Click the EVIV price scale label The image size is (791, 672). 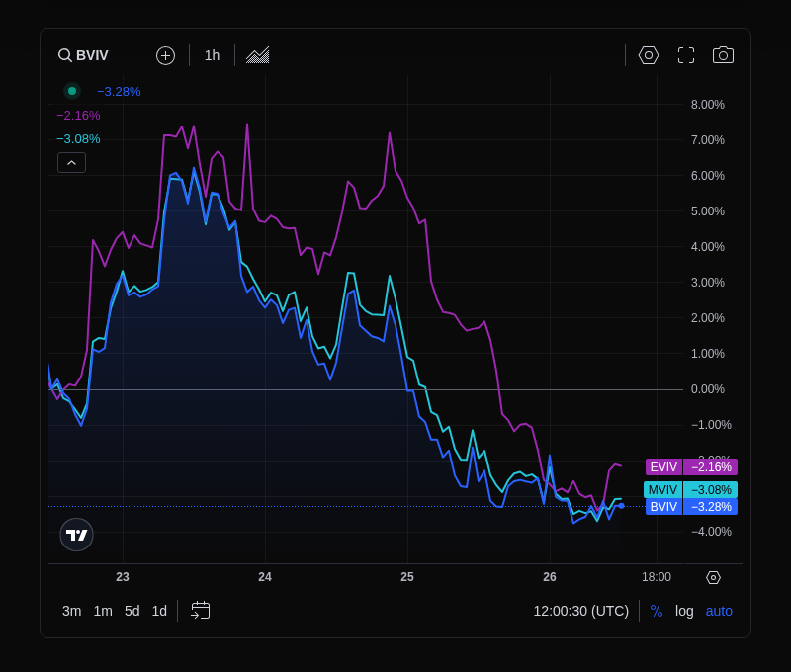691,467
